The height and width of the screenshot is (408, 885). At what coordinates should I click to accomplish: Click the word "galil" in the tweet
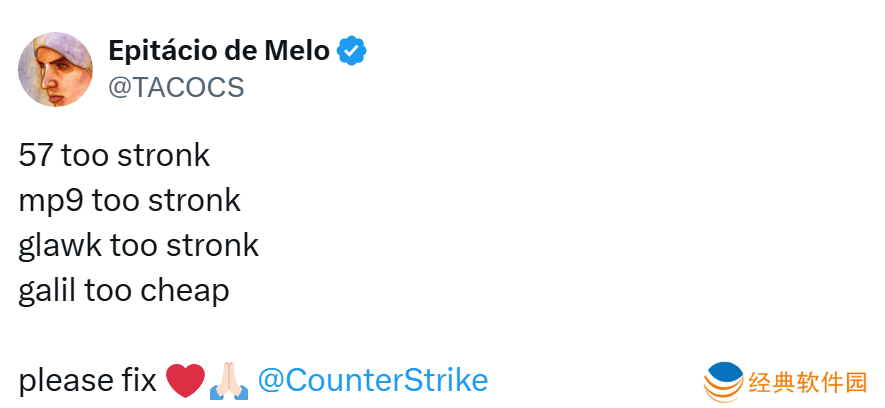[47, 290]
